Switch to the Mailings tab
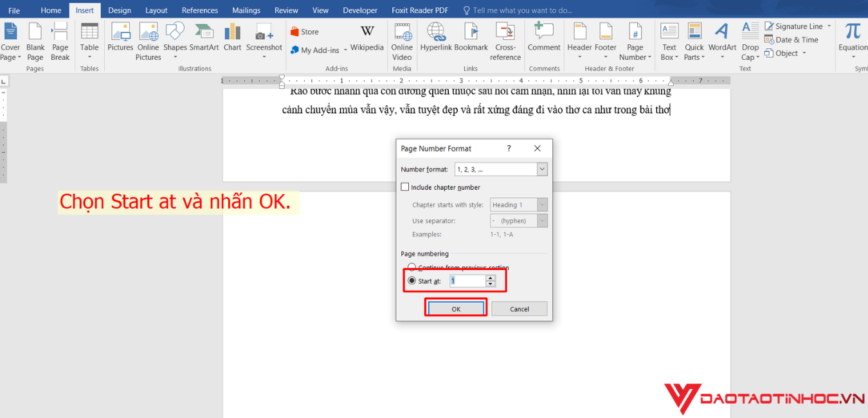Image resolution: width=868 pixels, height=418 pixels. click(246, 10)
